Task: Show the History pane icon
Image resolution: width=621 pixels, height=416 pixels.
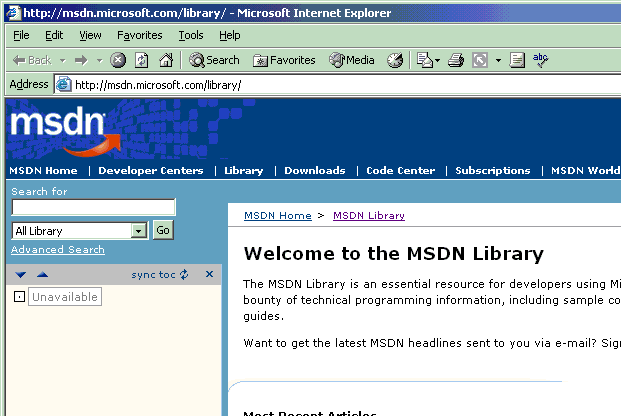Action: (x=395, y=60)
